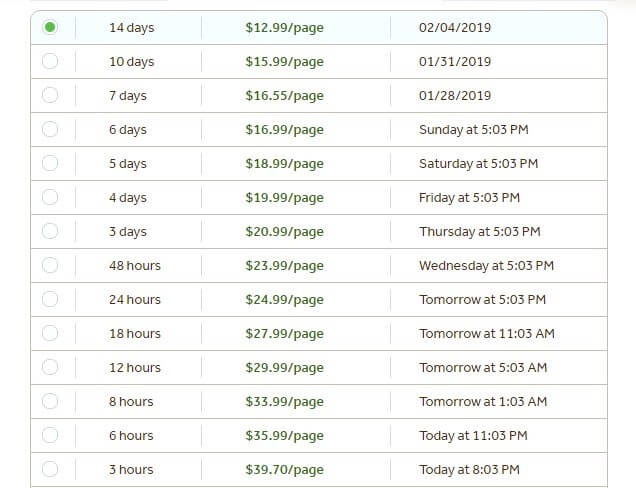Select the 14 days radio button

tap(50, 27)
